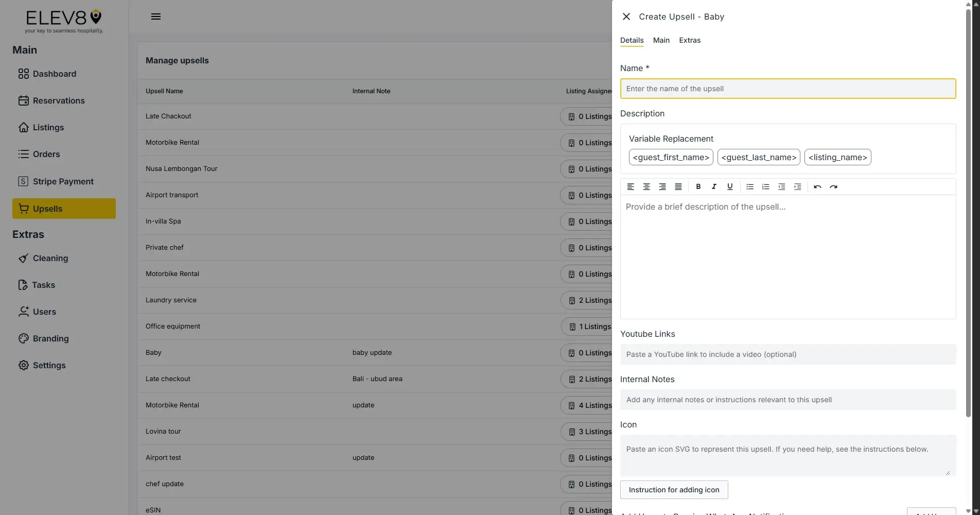
Task: Toggle bold formatting in the description editor
Action: (698, 186)
